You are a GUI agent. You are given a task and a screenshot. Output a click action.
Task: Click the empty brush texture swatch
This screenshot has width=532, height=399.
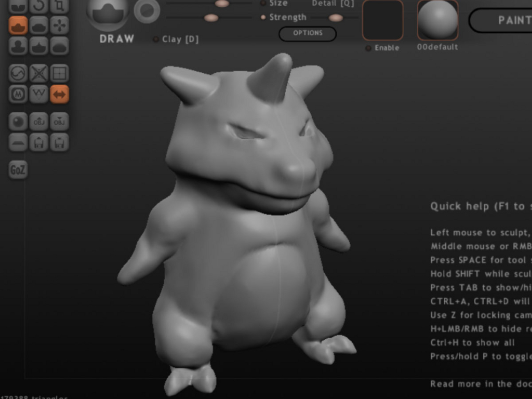383,20
